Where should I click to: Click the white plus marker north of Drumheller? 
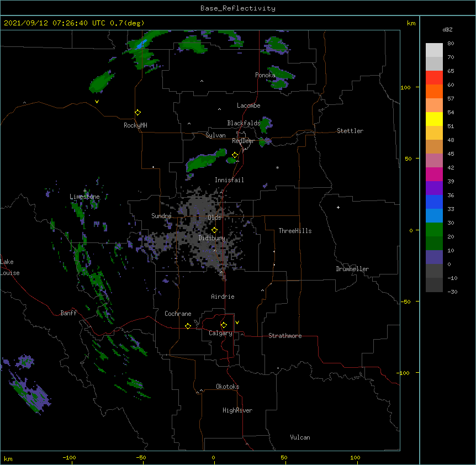click(x=338, y=207)
